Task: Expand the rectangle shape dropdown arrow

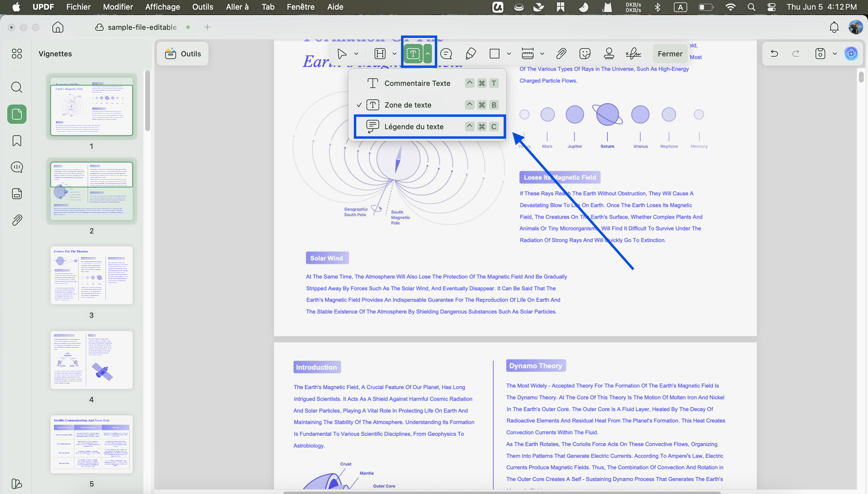Action: click(x=509, y=54)
